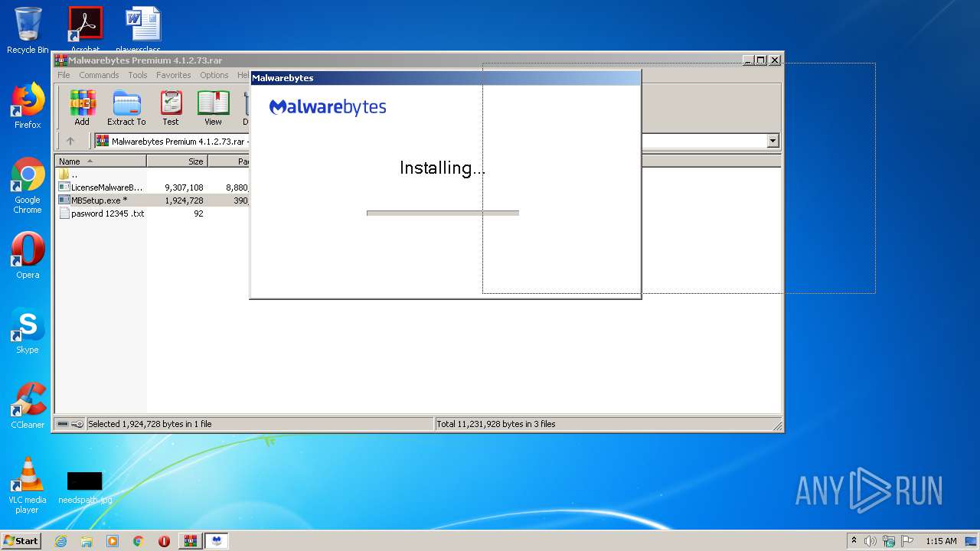The image size is (980, 551).
Task: Launch the Google Chrome desktop shortcut
Action: (x=28, y=185)
